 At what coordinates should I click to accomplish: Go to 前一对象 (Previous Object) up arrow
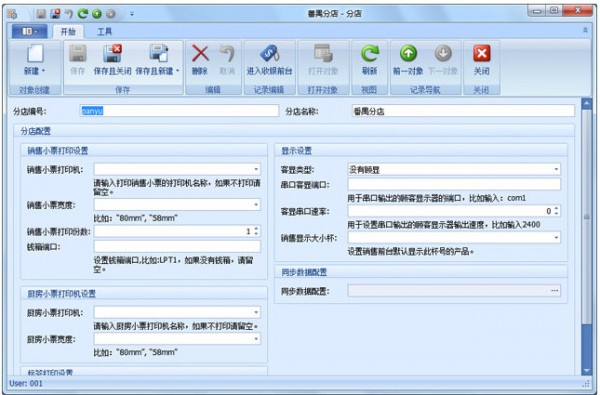tap(408, 54)
